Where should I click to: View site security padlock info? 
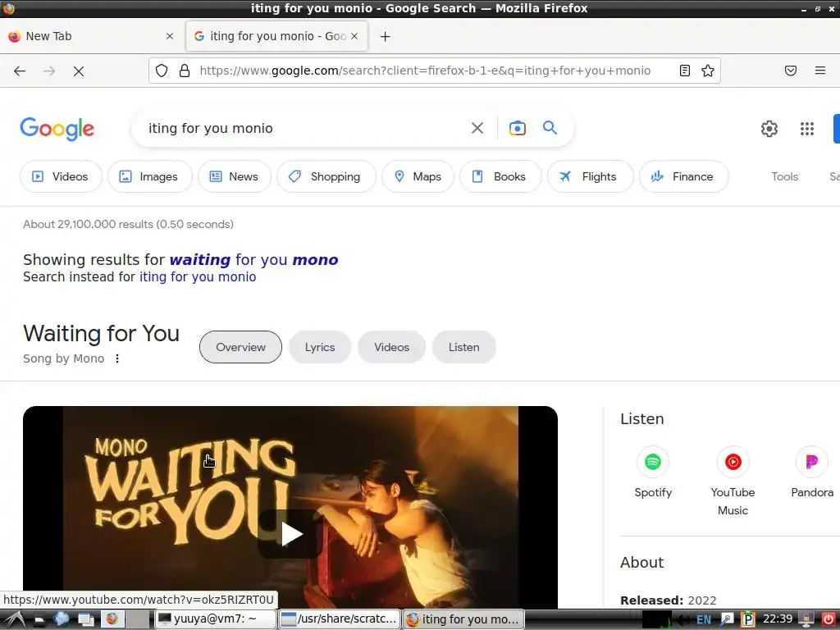coord(185,71)
